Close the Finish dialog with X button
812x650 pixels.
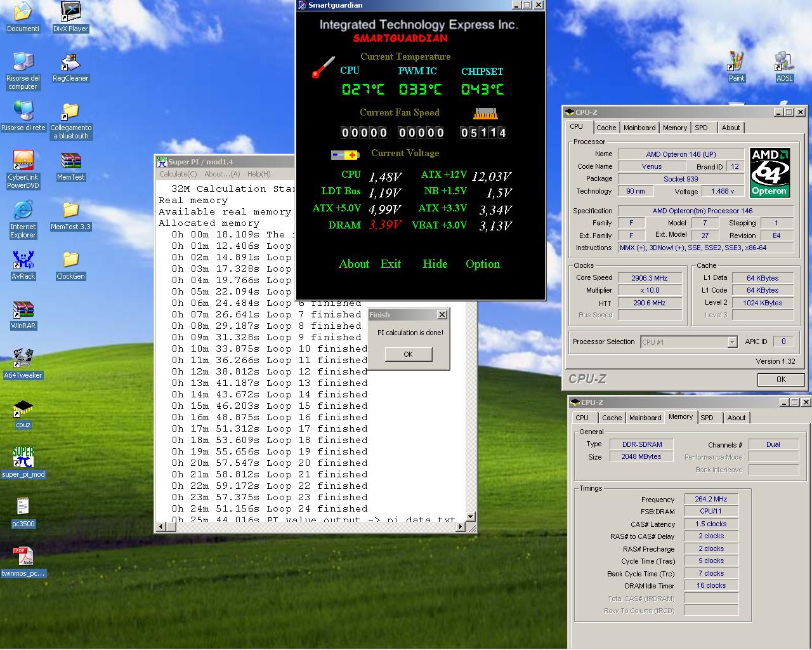[x=442, y=315]
